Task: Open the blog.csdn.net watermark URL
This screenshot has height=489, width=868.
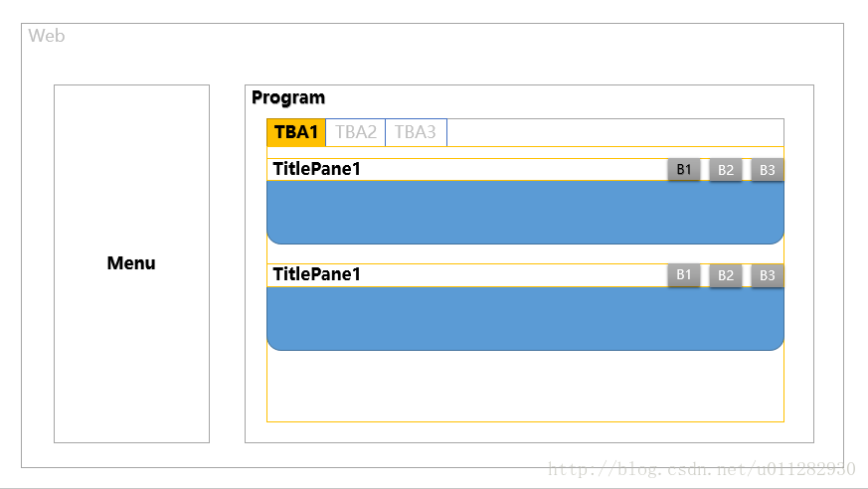Action: (x=702, y=469)
